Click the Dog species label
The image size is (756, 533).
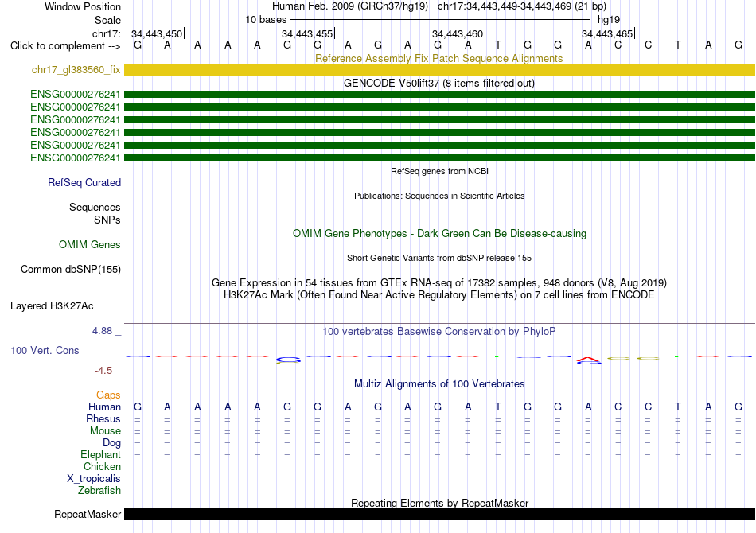(111, 442)
